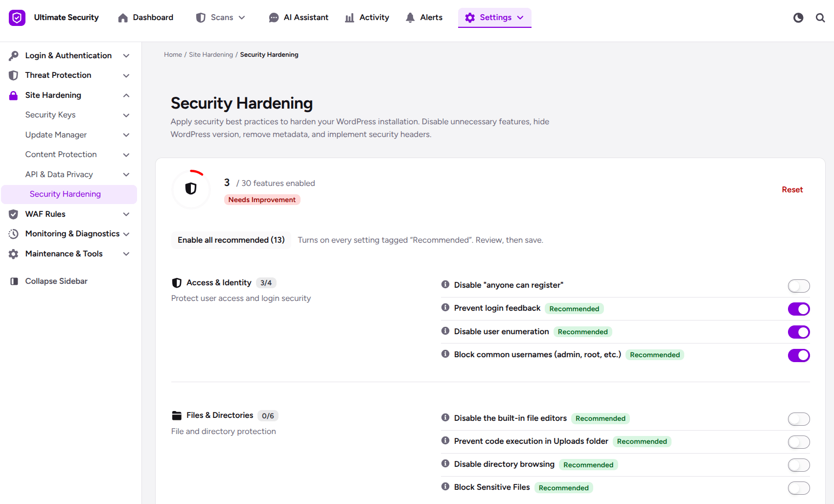Image resolution: width=834 pixels, height=504 pixels.
Task: Click the gear icon beside Maintenance & Tools
Action: click(14, 254)
